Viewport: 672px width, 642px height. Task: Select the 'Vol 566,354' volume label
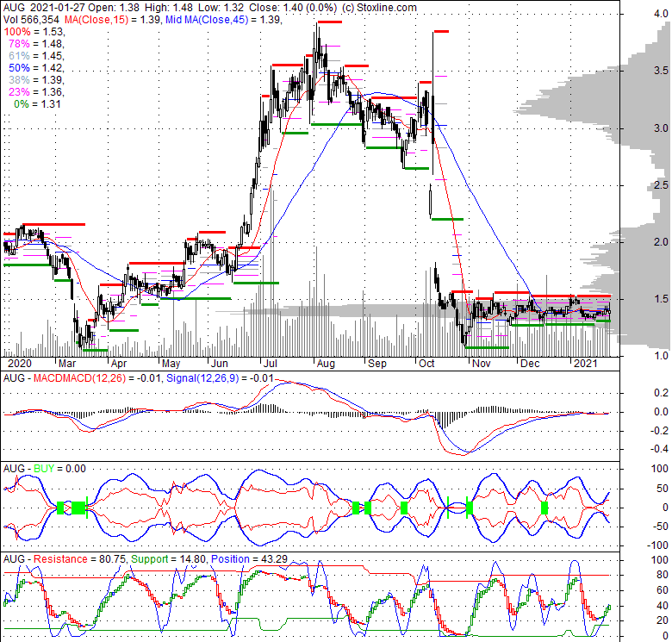tap(32, 20)
